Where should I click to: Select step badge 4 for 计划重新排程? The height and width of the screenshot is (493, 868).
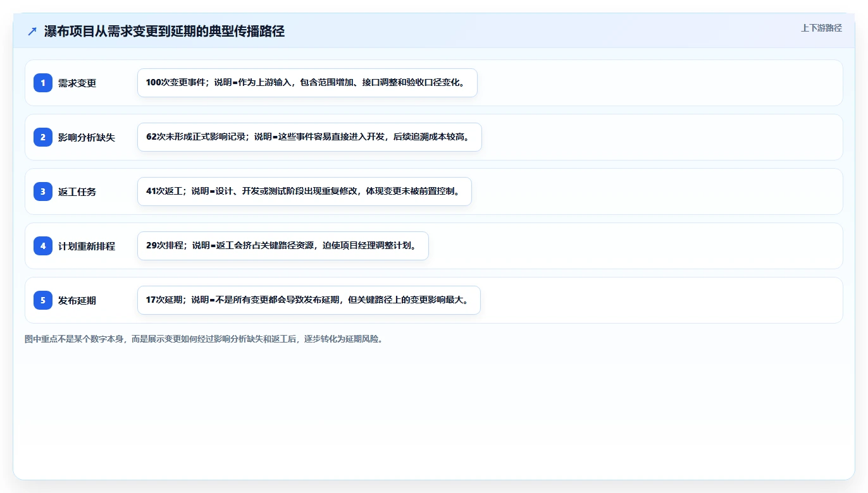(x=43, y=246)
